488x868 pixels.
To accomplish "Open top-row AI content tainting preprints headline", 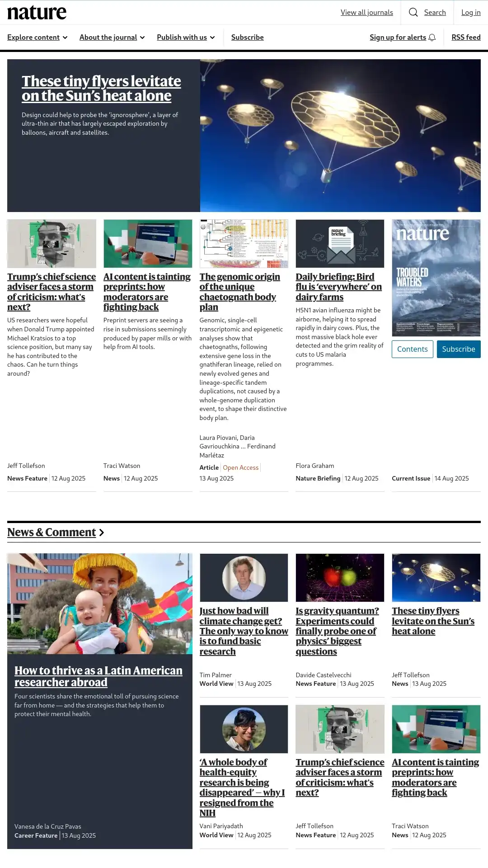I will [x=147, y=292].
